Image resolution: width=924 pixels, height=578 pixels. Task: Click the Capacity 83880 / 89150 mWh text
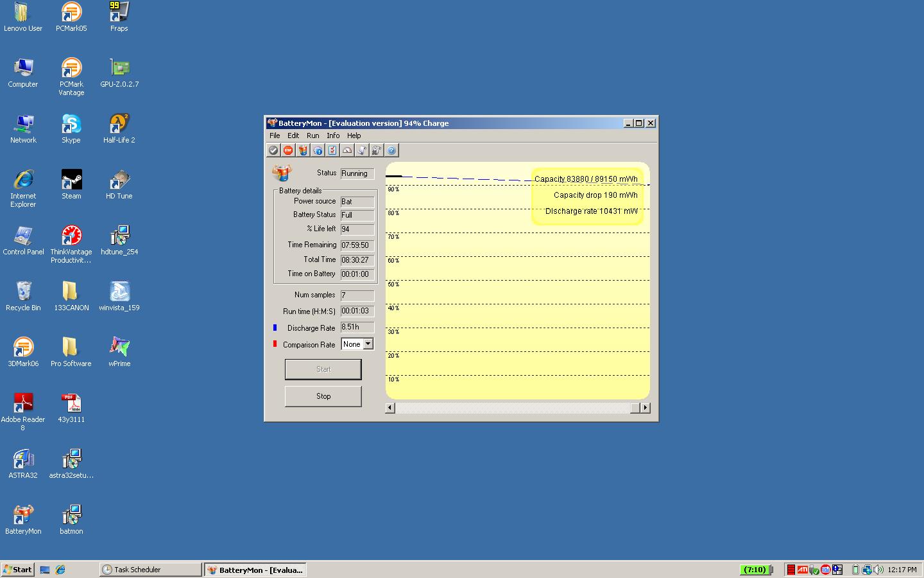tap(586, 179)
